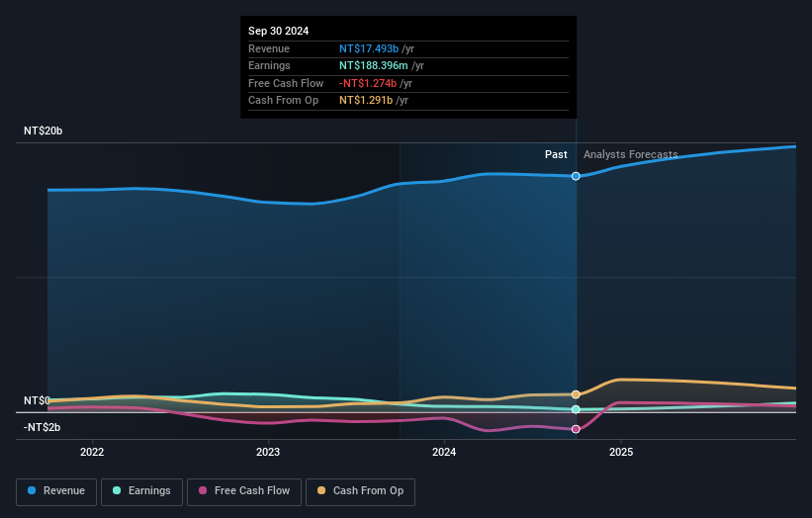
Task: Click the Past label on chart
Action: pyautogui.click(x=556, y=154)
